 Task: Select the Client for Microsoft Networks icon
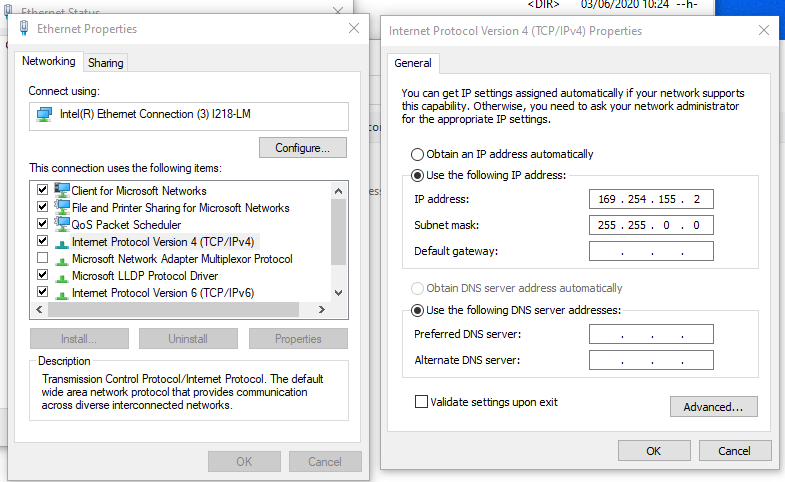pos(62,190)
